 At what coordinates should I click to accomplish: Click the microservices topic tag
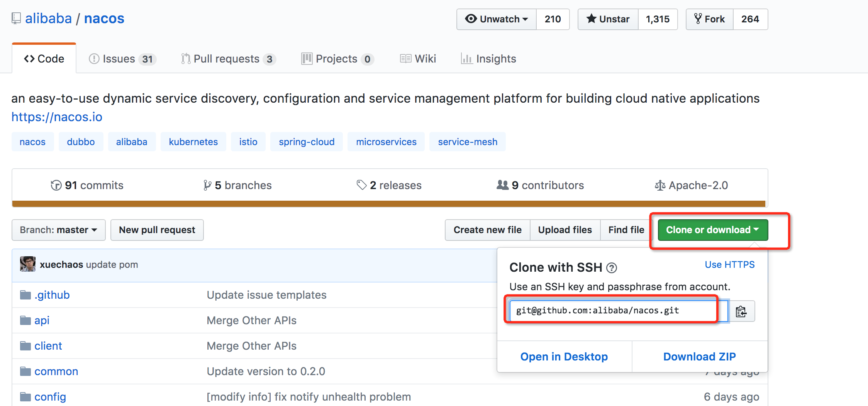pos(386,142)
